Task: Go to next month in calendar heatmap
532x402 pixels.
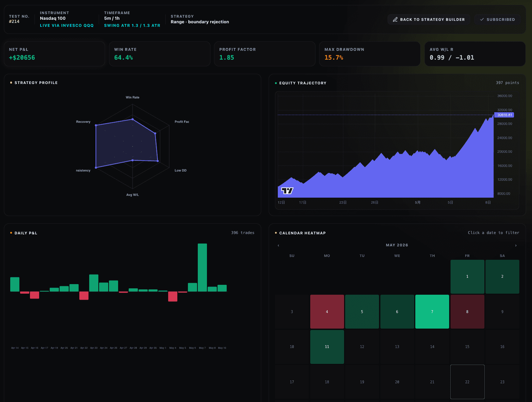Action: pos(516,245)
